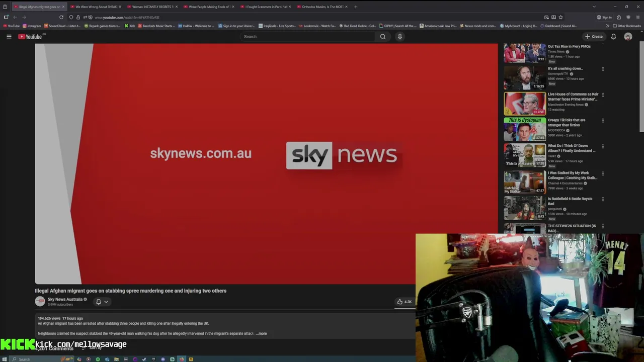Open Spotify from the taskbar
This screenshot has width=644, height=362.
pyautogui.click(x=98, y=359)
